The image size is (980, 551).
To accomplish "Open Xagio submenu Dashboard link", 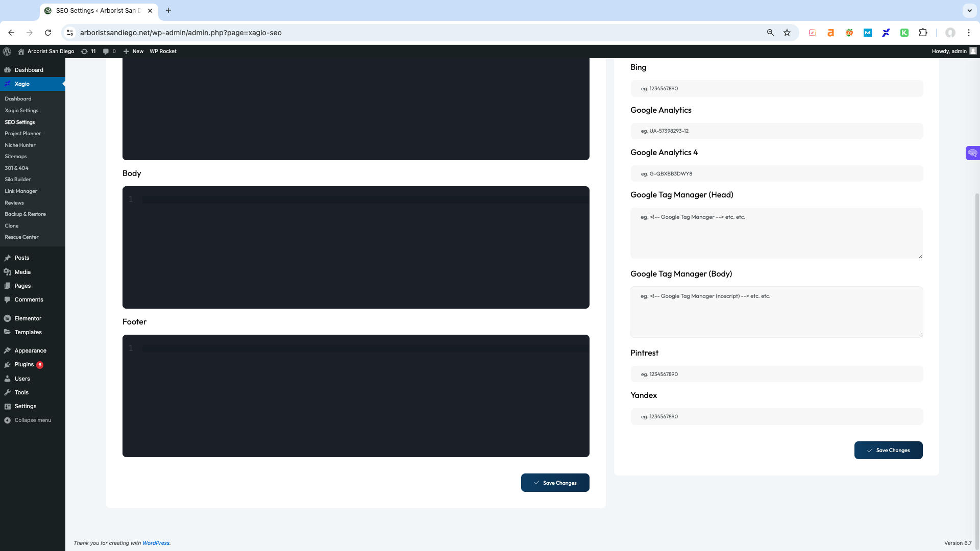I will click(18, 98).
